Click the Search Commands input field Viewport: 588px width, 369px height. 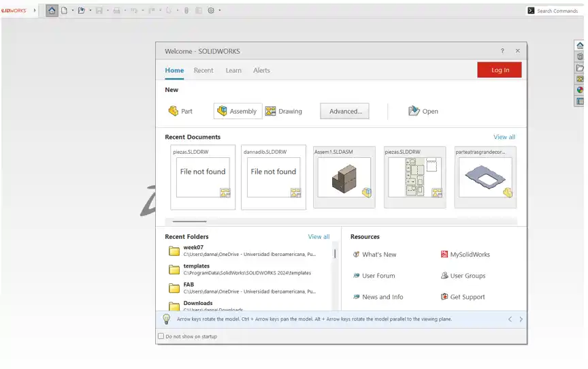tap(557, 11)
